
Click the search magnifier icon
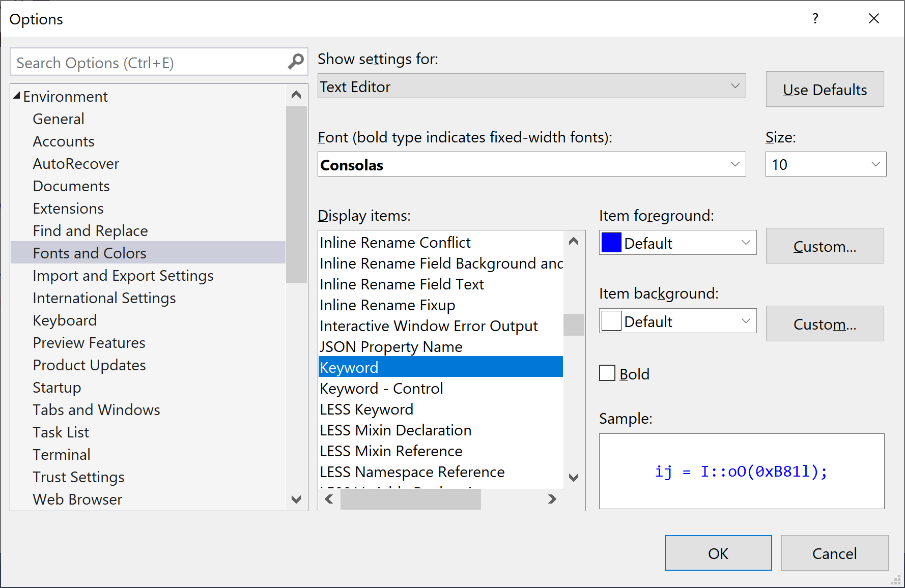click(296, 62)
